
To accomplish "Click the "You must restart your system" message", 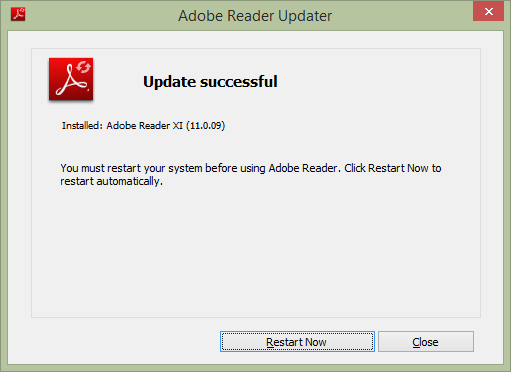I will coord(251,175).
